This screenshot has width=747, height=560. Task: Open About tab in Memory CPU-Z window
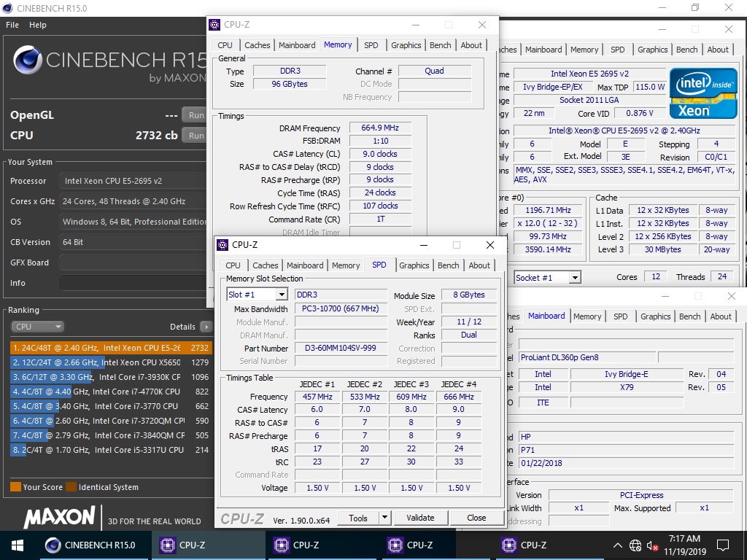click(471, 45)
